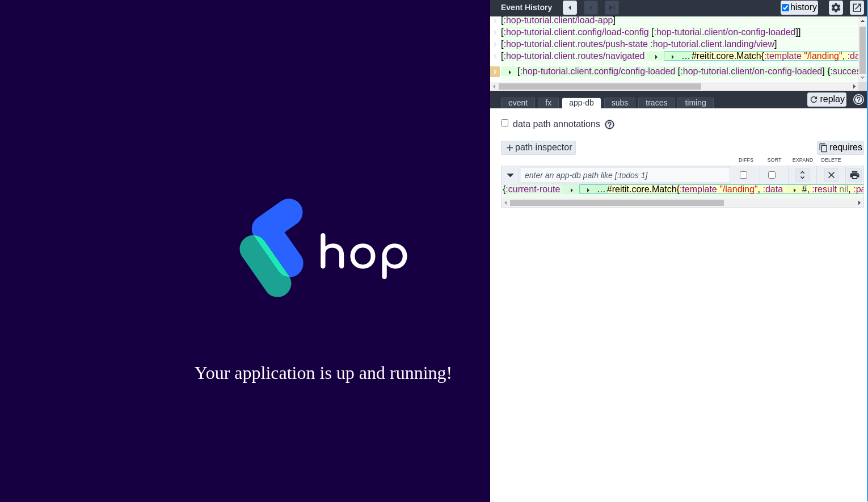Switch to the event tab

point(518,103)
